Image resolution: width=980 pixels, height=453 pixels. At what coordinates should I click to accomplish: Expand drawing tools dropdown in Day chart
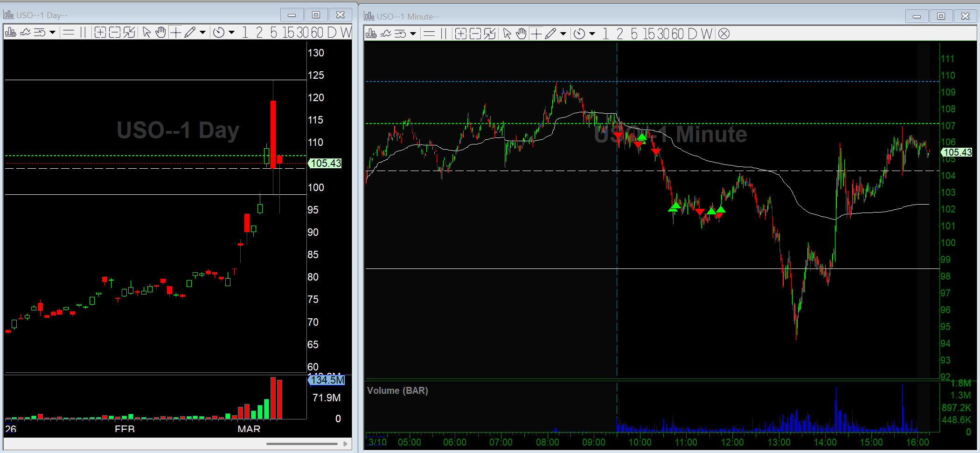202,33
